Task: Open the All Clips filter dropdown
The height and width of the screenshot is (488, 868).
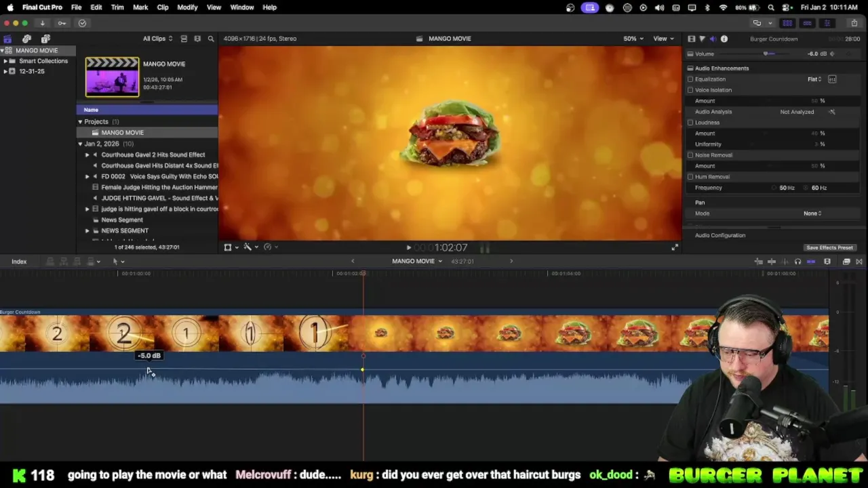Action: tap(158, 39)
